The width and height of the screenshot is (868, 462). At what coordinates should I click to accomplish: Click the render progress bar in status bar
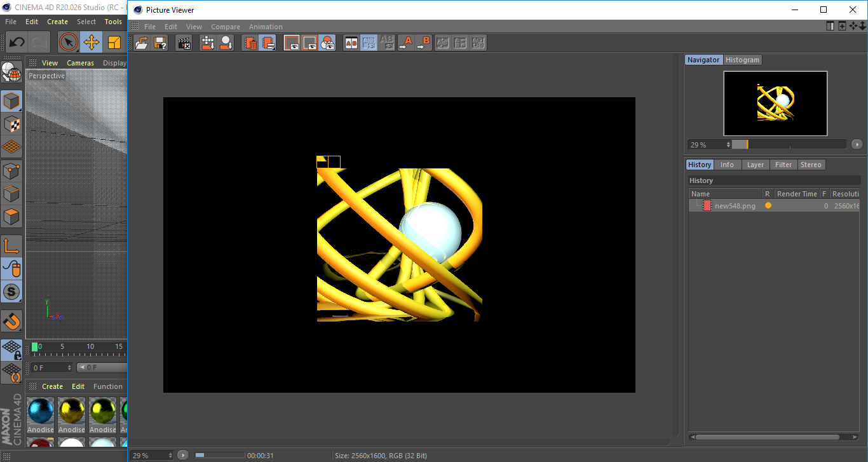pyautogui.click(x=220, y=455)
